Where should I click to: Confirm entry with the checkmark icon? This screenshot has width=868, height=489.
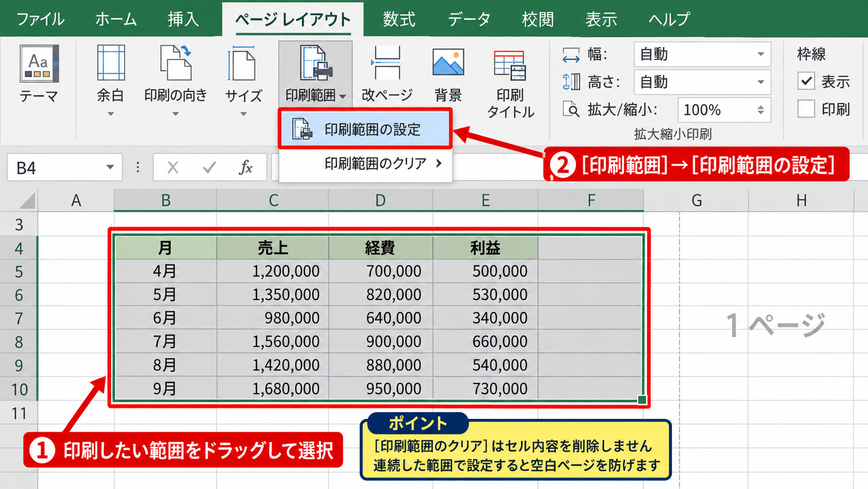(x=210, y=167)
